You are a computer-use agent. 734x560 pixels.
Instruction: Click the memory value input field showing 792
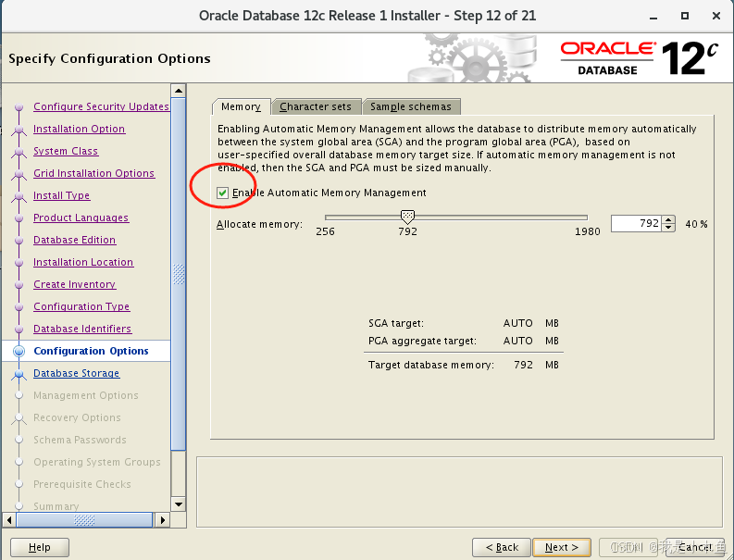(x=636, y=223)
